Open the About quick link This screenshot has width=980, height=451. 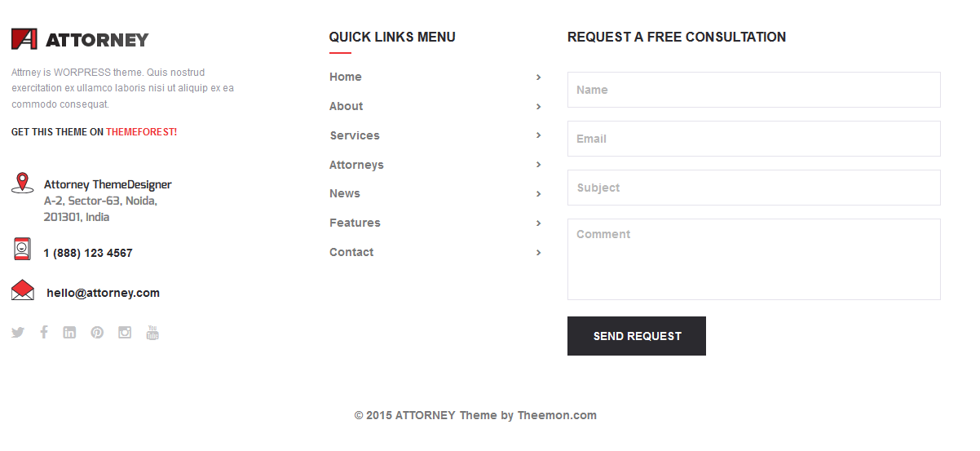coord(346,106)
